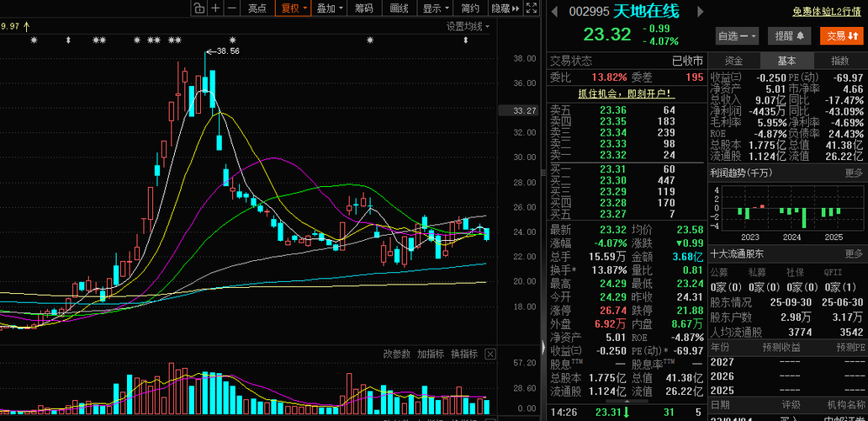The width and height of the screenshot is (868, 421).
Task: Select the 卖一 23.32 order row
Action: [x=626, y=155]
